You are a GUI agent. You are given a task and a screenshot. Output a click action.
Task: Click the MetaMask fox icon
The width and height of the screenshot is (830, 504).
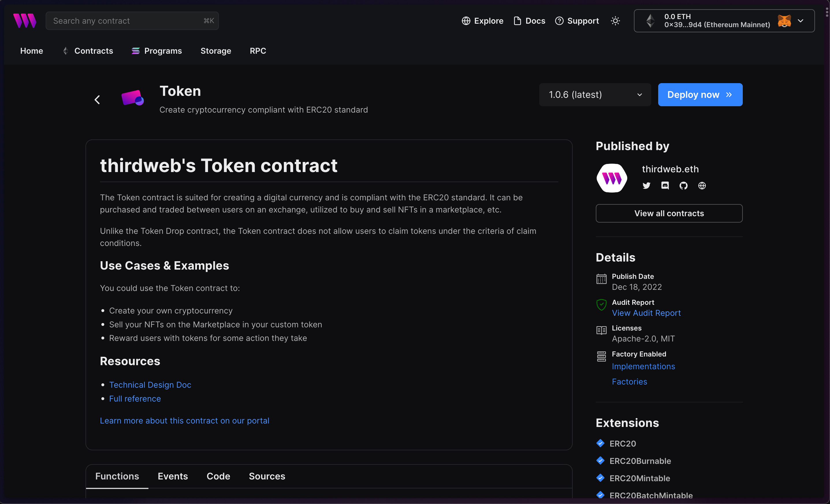pos(784,20)
